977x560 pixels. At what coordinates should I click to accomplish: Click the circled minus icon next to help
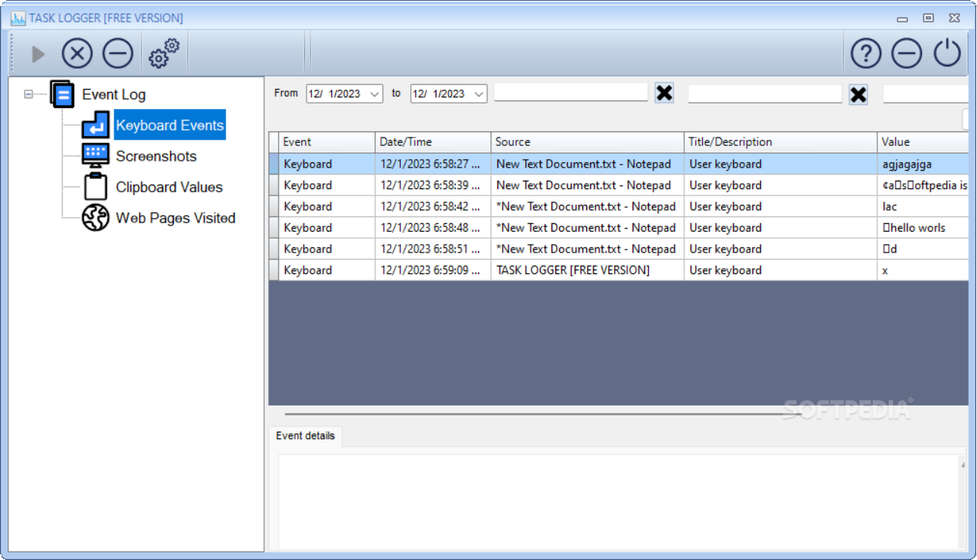point(907,53)
